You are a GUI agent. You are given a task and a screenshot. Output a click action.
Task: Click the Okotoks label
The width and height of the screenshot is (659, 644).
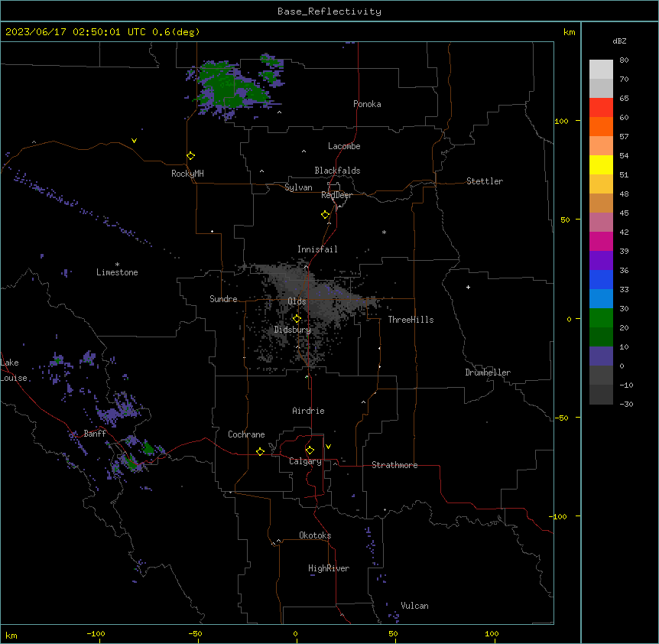(x=315, y=535)
